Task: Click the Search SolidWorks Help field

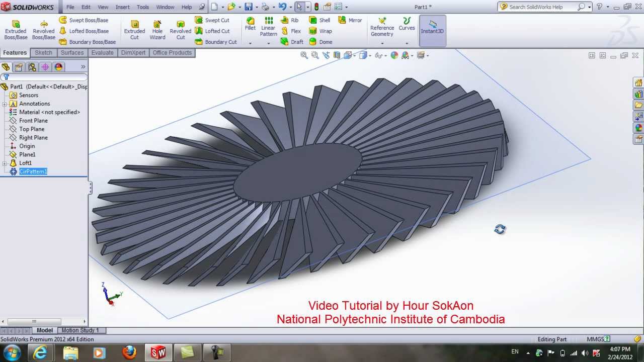Action: (542, 7)
